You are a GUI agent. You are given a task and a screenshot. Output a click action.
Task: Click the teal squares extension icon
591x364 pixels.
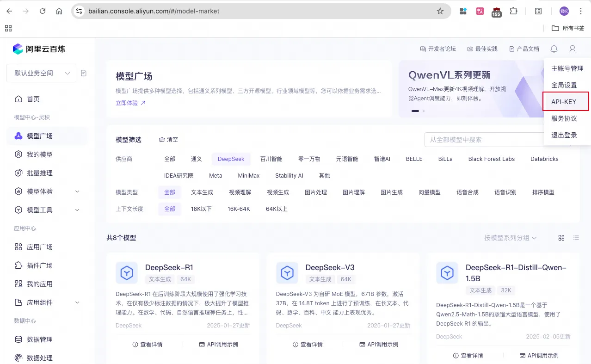463,11
